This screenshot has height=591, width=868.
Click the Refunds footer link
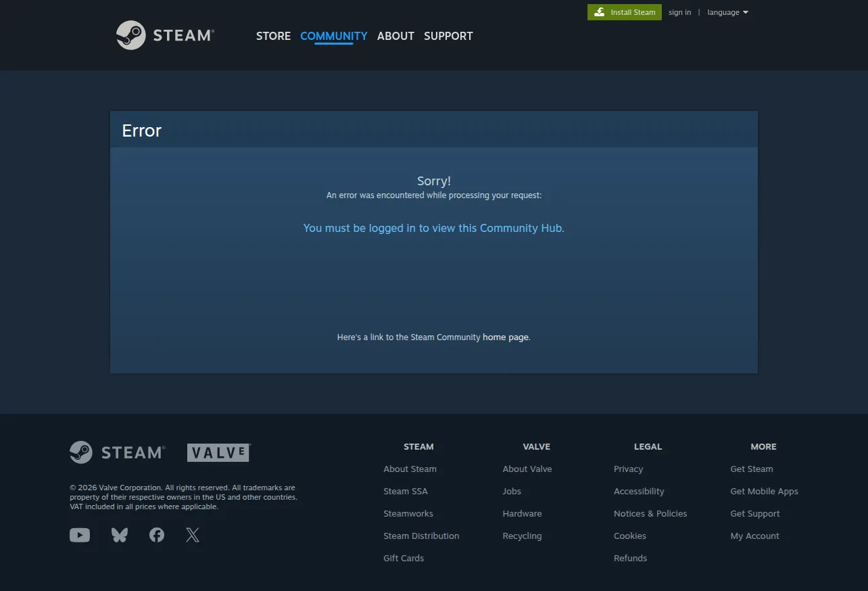630,558
